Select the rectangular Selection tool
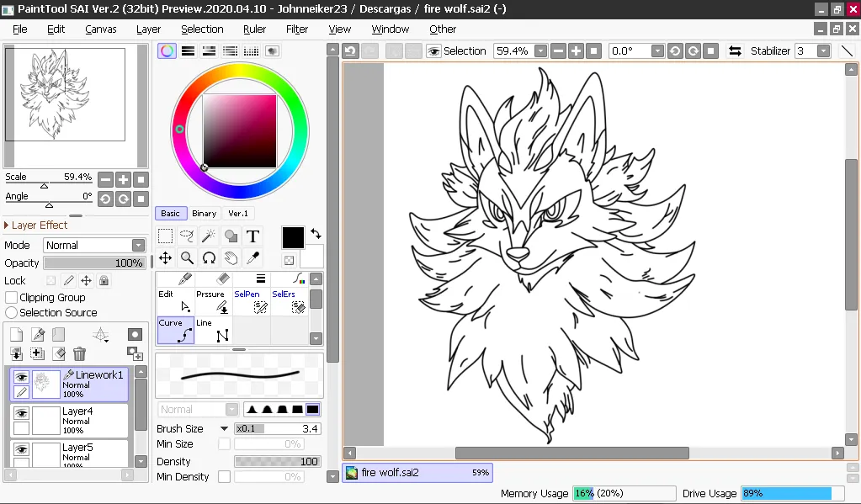 [165, 236]
